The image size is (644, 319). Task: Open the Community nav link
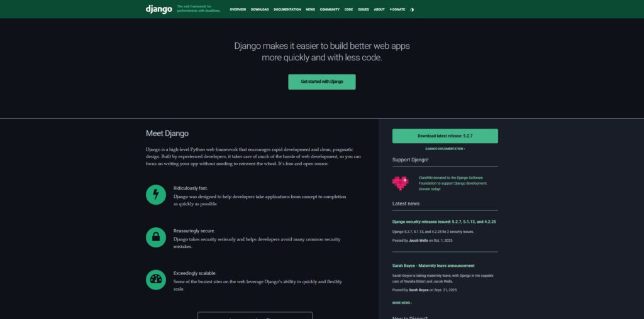pos(330,9)
